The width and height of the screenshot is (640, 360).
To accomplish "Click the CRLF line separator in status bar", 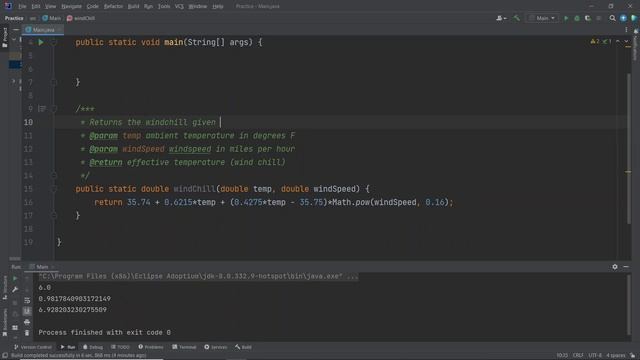I will [x=578, y=356].
